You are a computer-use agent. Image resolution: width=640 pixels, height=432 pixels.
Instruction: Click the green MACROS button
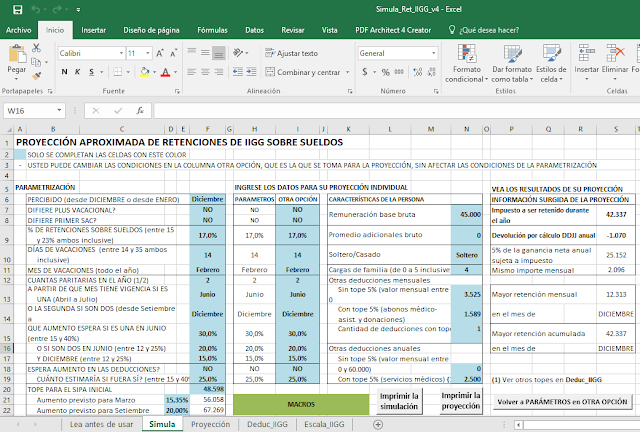(301, 402)
